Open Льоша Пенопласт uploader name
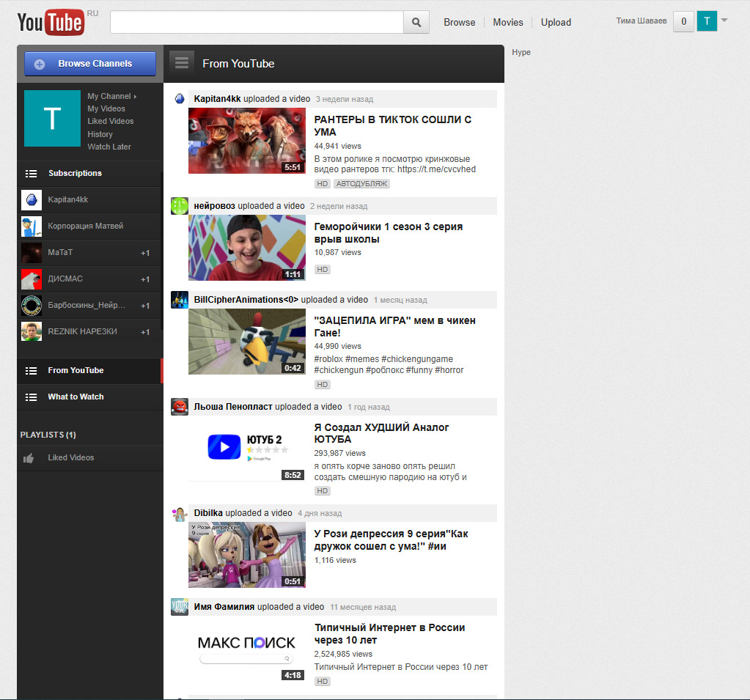750x700 pixels. (x=233, y=407)
